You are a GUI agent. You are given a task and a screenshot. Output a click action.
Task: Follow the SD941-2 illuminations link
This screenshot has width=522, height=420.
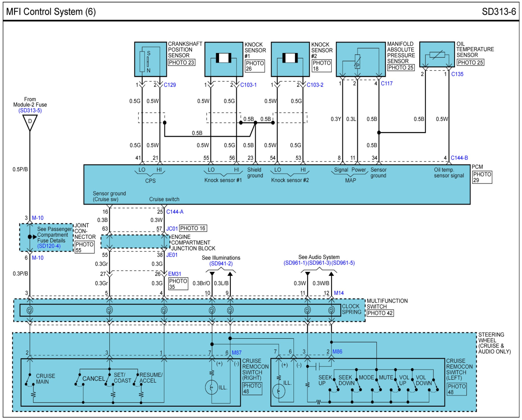tap(221, 264)
